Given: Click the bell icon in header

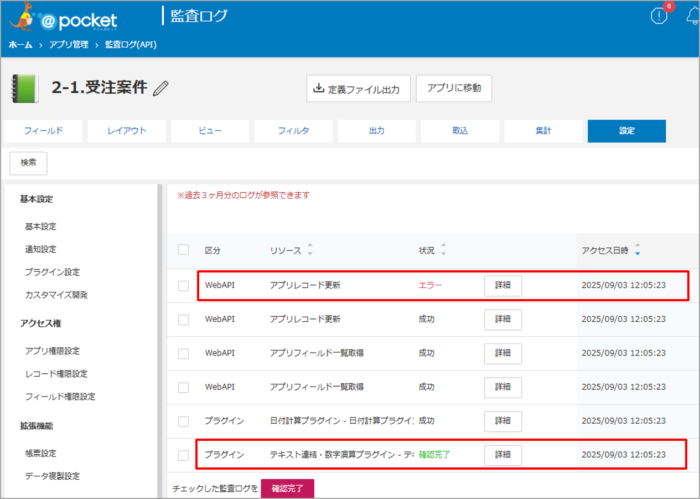Looking at the screenshot, I should (x=692, y=16).
